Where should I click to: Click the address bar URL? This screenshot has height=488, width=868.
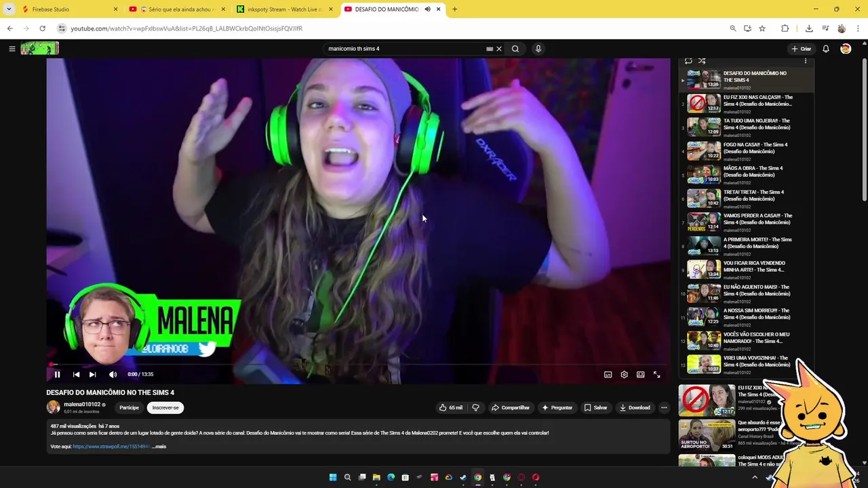coord(186,28)
